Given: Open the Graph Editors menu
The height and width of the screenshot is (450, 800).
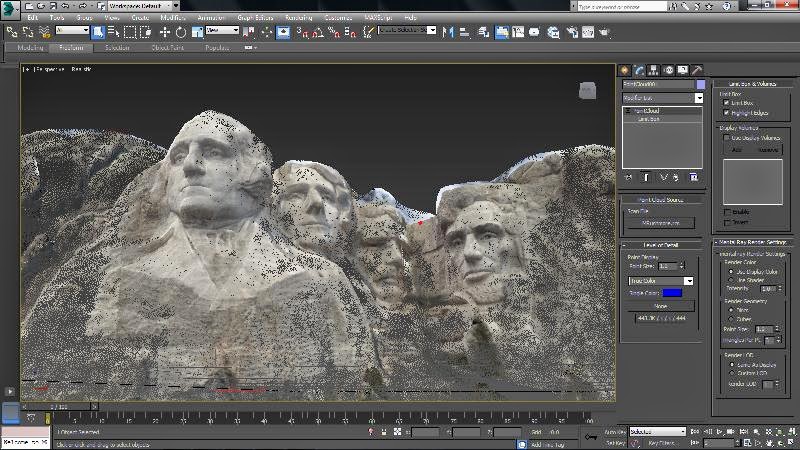Looking at the screenshot, I should pos(255,17).
